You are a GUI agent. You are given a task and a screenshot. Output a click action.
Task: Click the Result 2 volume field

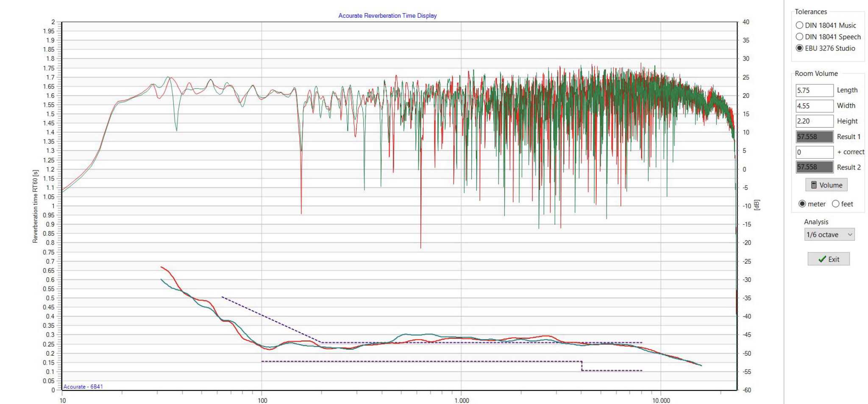[814, 167]
